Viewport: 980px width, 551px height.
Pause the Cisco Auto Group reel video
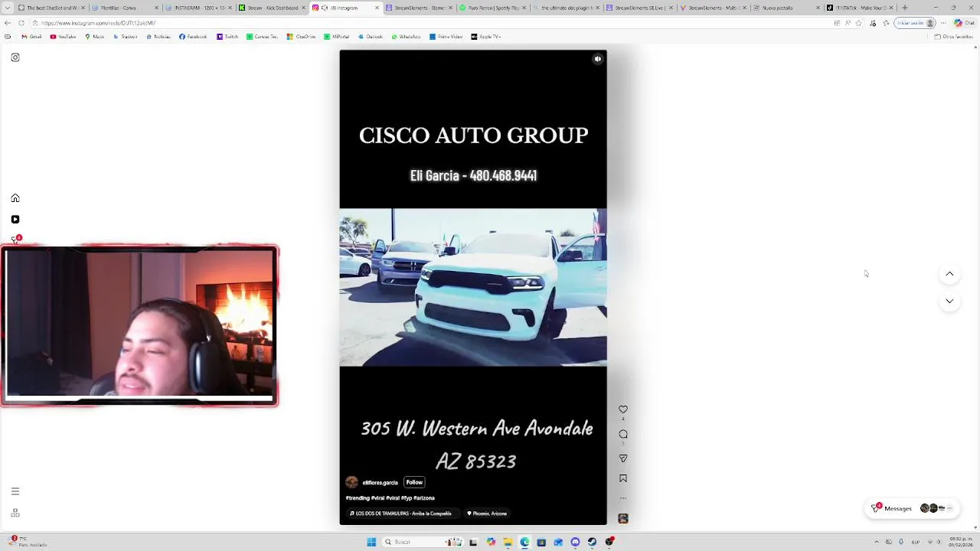(x=473, y=288)
